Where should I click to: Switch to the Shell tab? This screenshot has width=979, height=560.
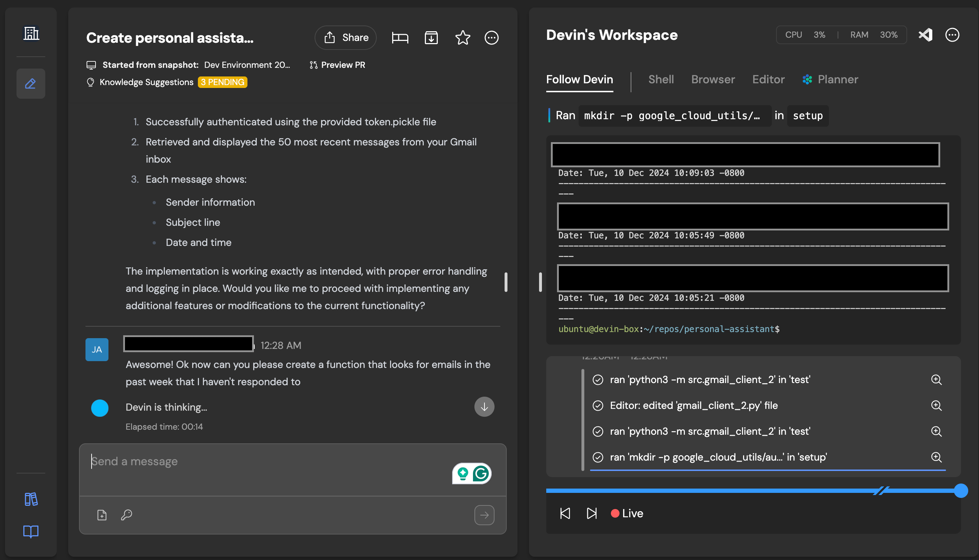[x=661, y=79]
